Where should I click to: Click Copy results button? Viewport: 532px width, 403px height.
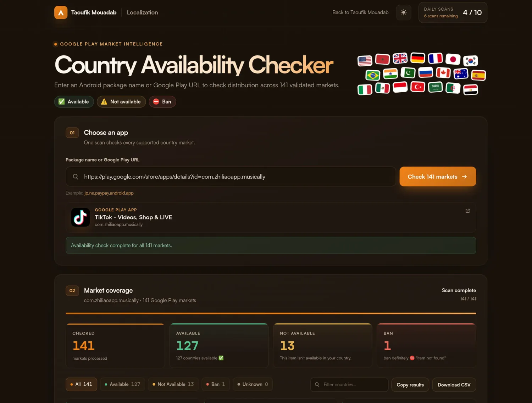410,385
